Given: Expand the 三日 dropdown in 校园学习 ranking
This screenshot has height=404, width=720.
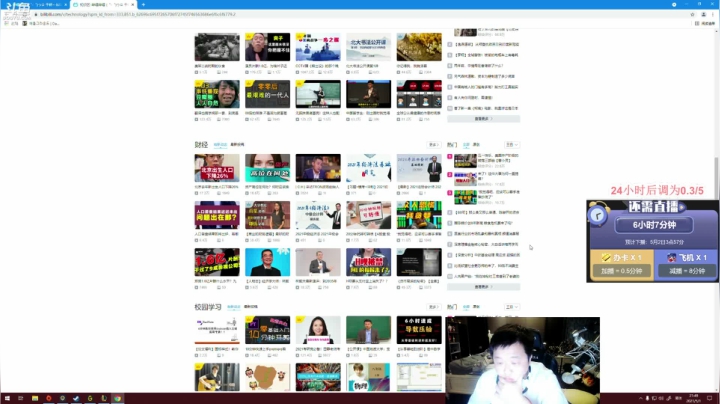Looking at the screenshot, I should [512, 307].
